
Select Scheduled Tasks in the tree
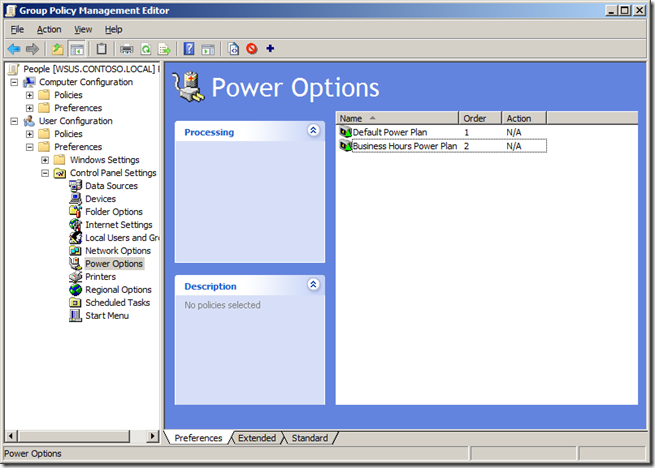point(117,303)
